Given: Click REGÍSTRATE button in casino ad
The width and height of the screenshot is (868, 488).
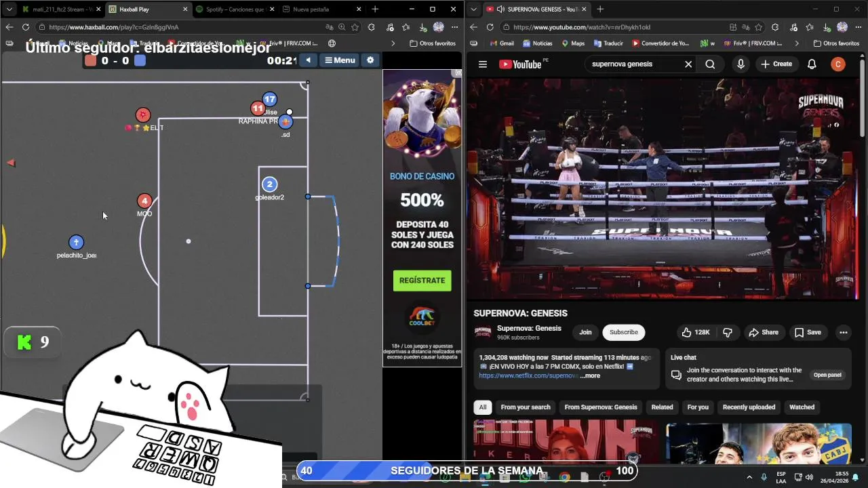Looking at the screenshot, I should click(422, 281).
